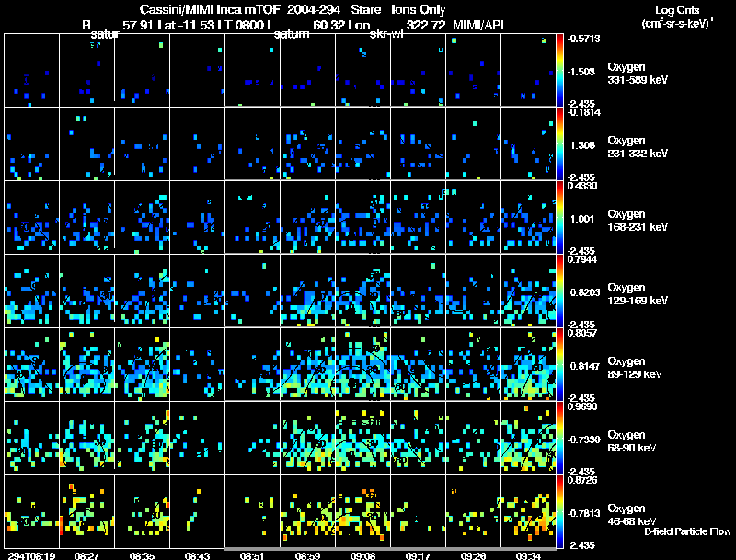Select the 'Oxygen 129-169 keV' row label
Image resolution: width=736 pixels, height=560 pixels.
point(638,294)
